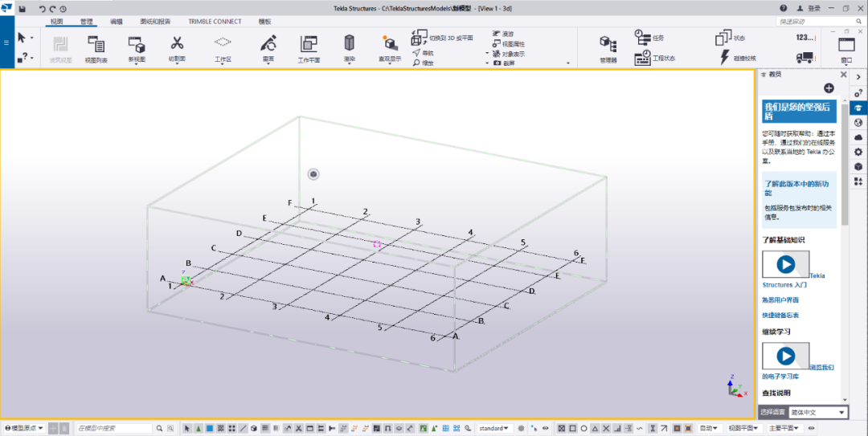This screenshot has width=868, height=436.
Task: Open the 工作区 (work area) tool
Action: tap(223, 44)
